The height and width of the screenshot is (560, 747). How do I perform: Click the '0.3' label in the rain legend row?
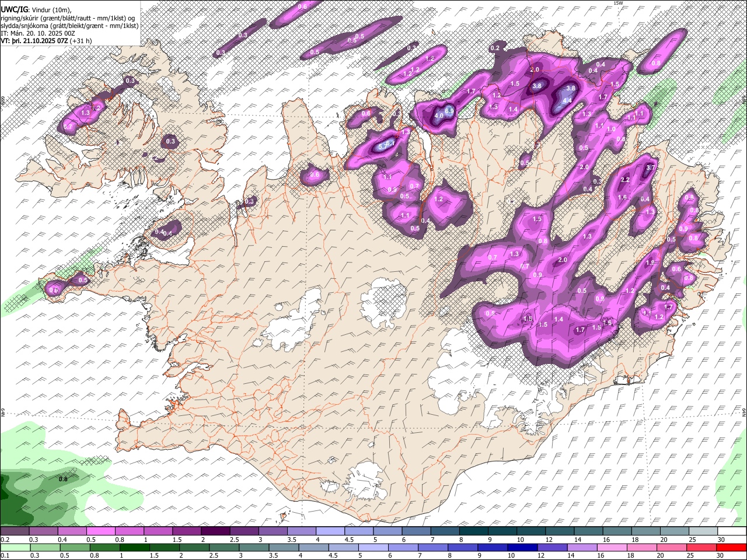point(34,556)
